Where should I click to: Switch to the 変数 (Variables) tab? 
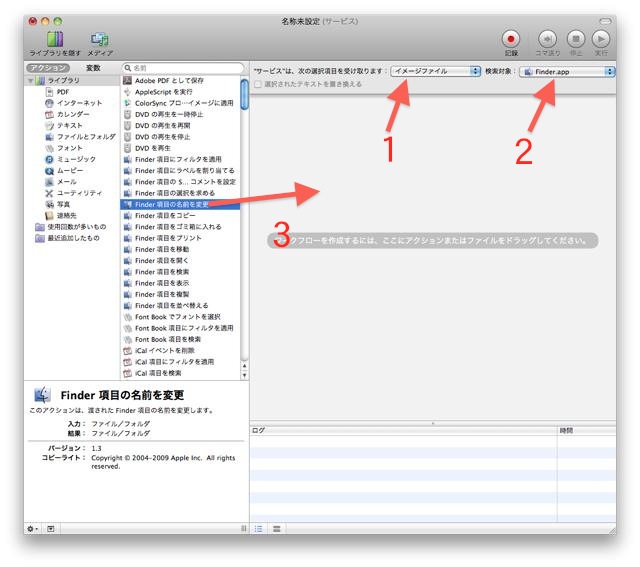pyautogui.click(x=93, y=68)
